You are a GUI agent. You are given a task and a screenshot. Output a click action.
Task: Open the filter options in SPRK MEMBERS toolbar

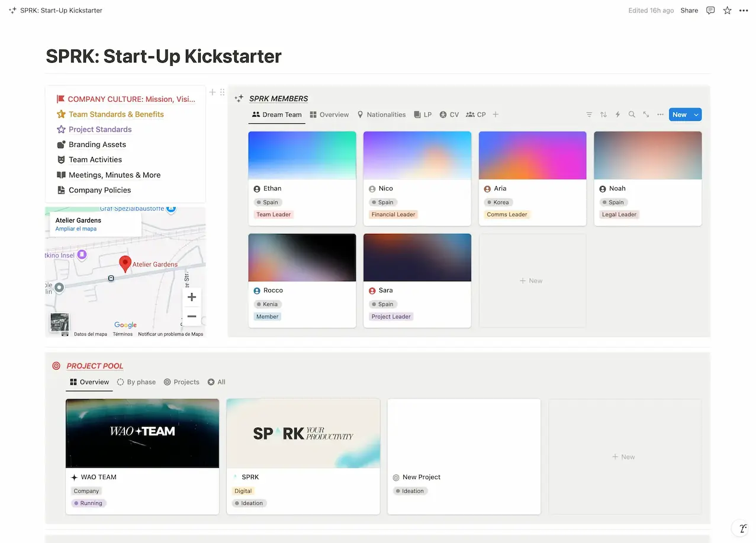tap(589, 114)
